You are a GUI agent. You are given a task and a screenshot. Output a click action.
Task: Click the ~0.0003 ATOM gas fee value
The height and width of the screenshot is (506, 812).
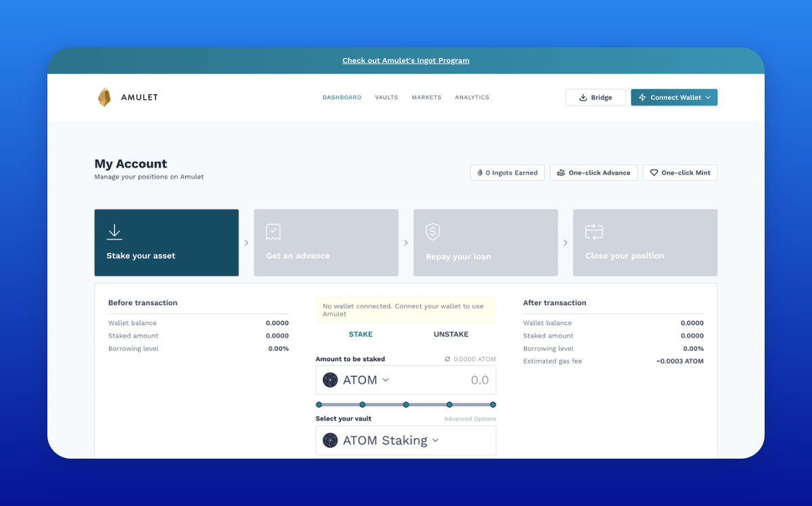click(x=680, y=361)
